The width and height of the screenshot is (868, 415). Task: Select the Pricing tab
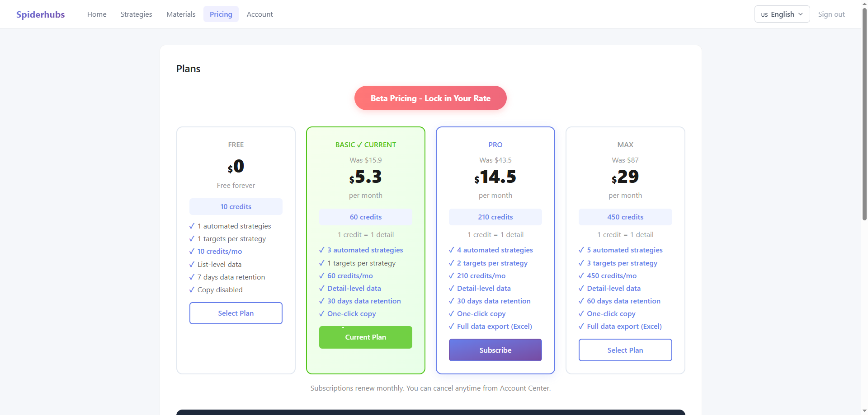pyautogui.click(x=221, y=14)
